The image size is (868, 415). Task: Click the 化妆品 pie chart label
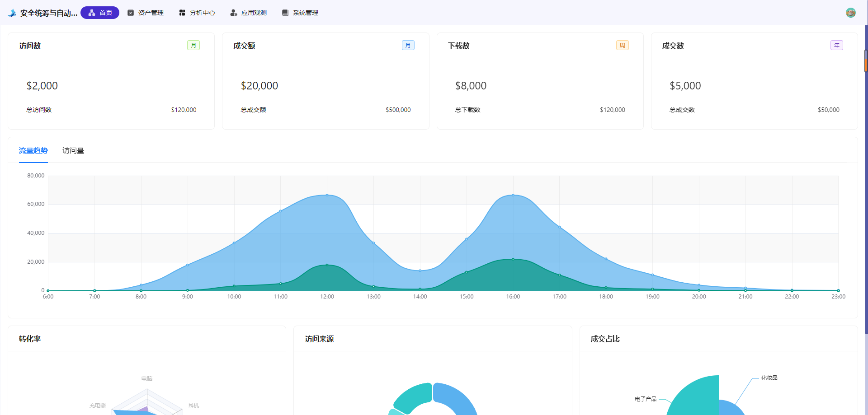769,378
